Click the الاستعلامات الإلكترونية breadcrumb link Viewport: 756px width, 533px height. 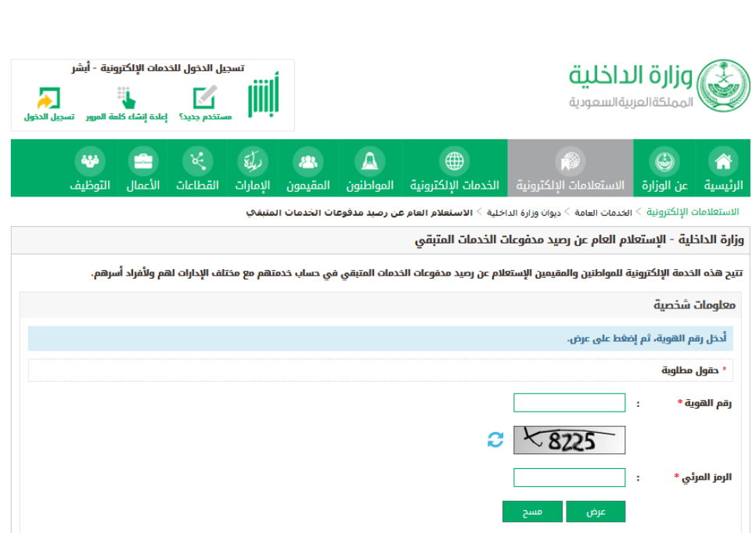pos(693,212)
